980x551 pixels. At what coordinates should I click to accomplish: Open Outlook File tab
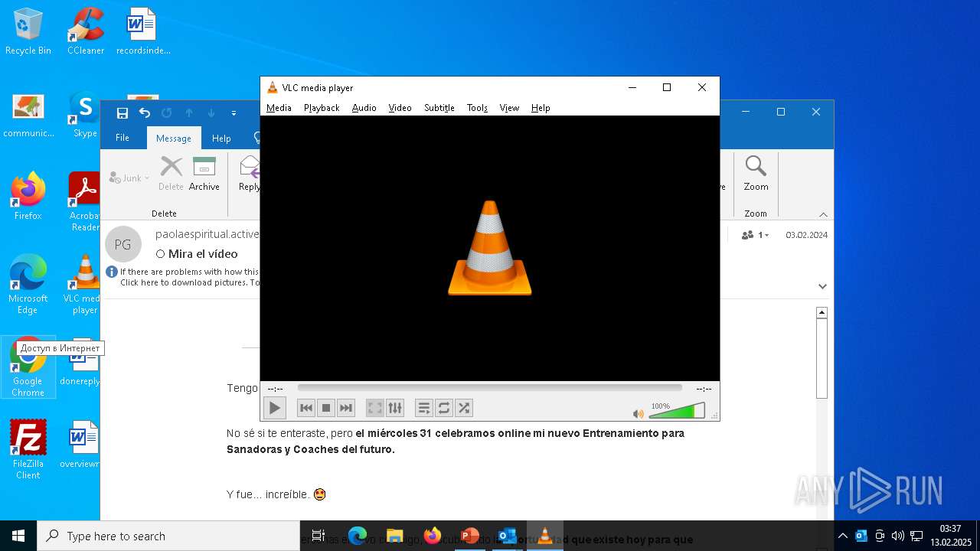[122, 139]
